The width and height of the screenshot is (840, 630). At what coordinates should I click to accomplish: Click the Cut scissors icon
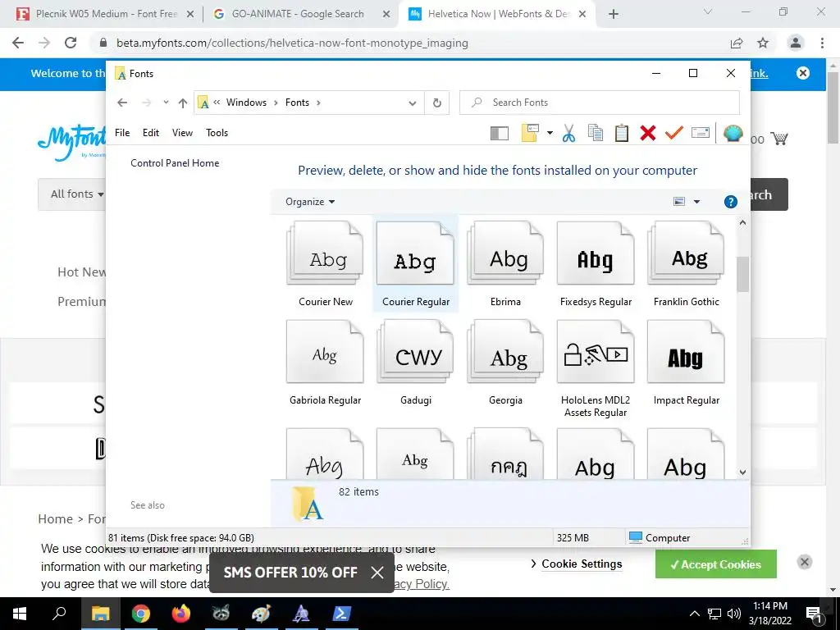pos(569,133)
